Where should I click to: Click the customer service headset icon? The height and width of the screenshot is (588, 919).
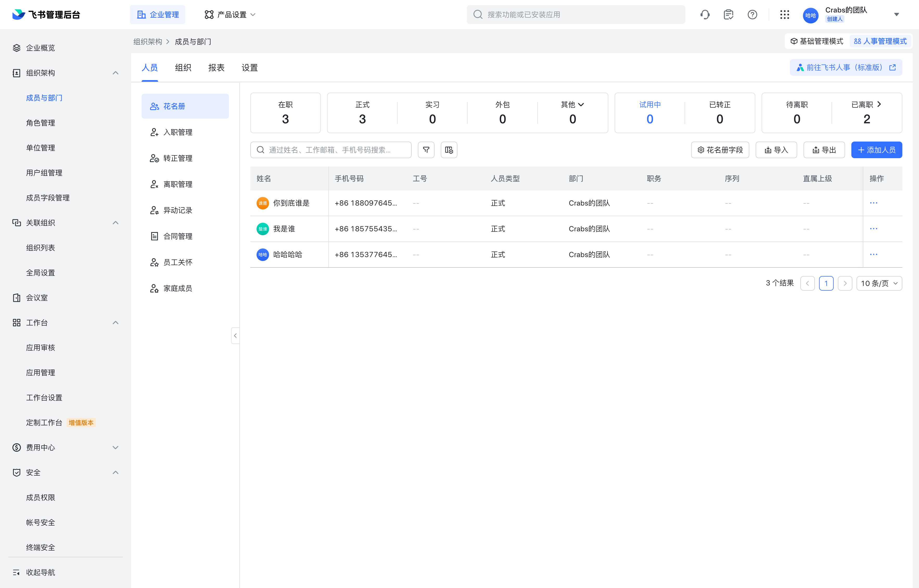(x=705, y=15)
